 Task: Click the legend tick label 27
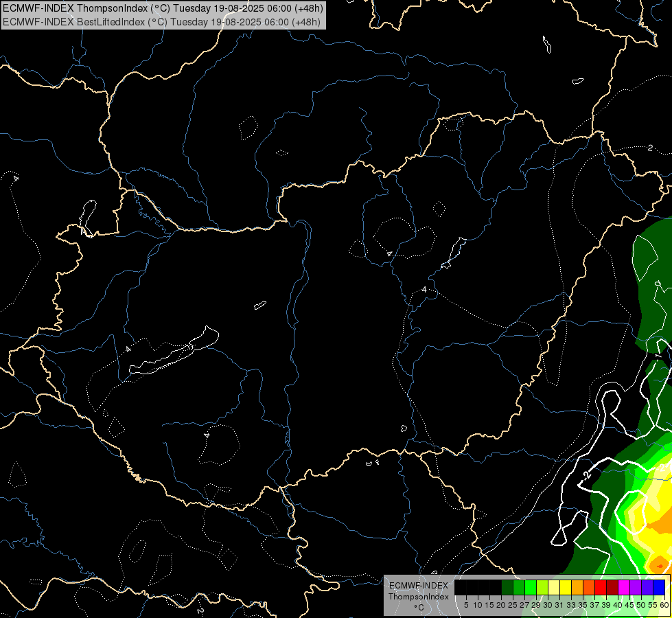point(525,605)
